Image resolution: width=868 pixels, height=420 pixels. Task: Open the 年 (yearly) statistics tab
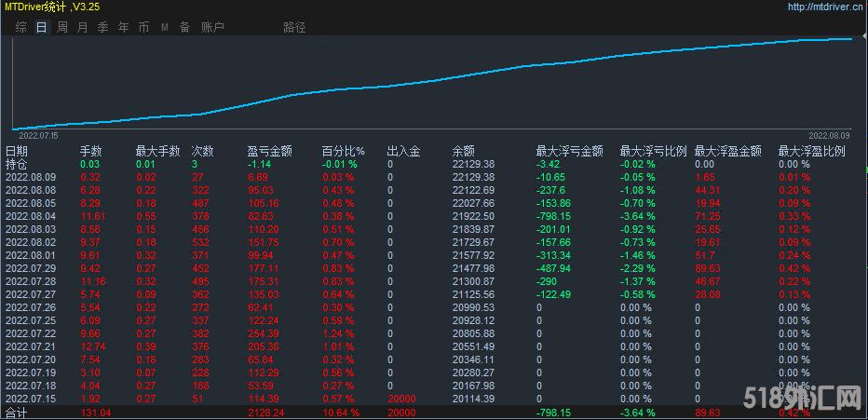pos(123,27)
